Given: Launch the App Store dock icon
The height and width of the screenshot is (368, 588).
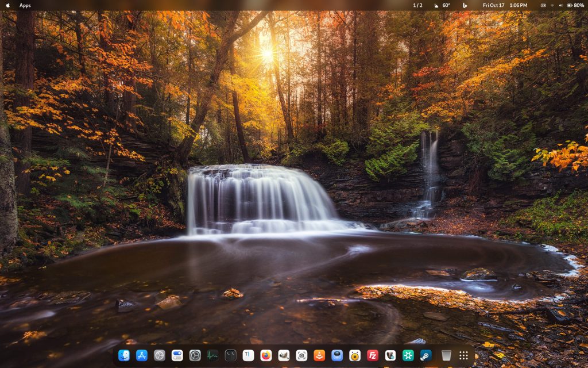Looking at the screenshot, I should point(142,355).
